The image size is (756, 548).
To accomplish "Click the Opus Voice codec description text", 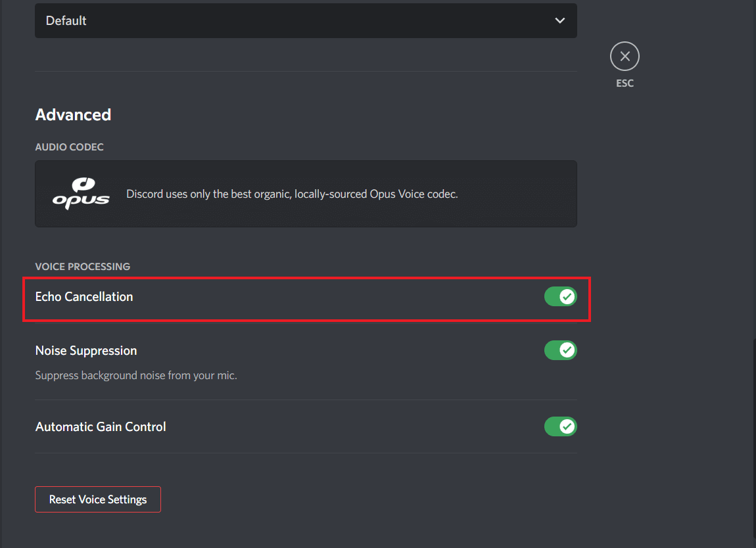I will point(292,194).
